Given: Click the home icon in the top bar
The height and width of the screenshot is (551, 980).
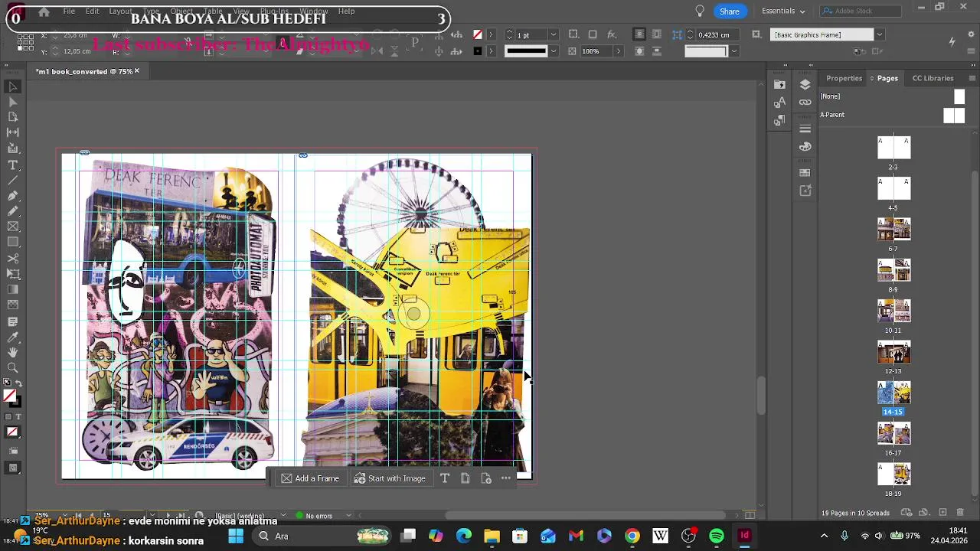Looking at the screenshot, I should (x=44, y=11).
